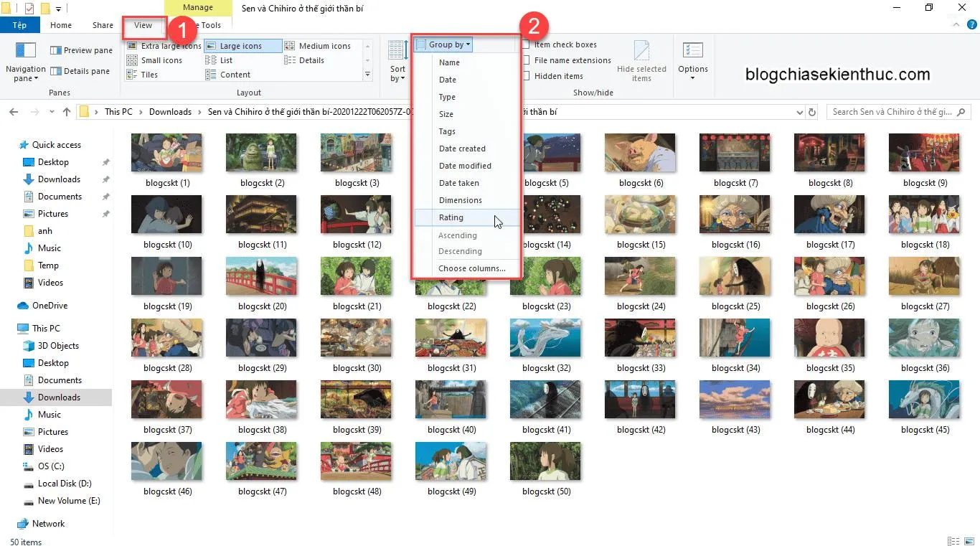Open the Sort by dropdown

click(x=397, y=62)
